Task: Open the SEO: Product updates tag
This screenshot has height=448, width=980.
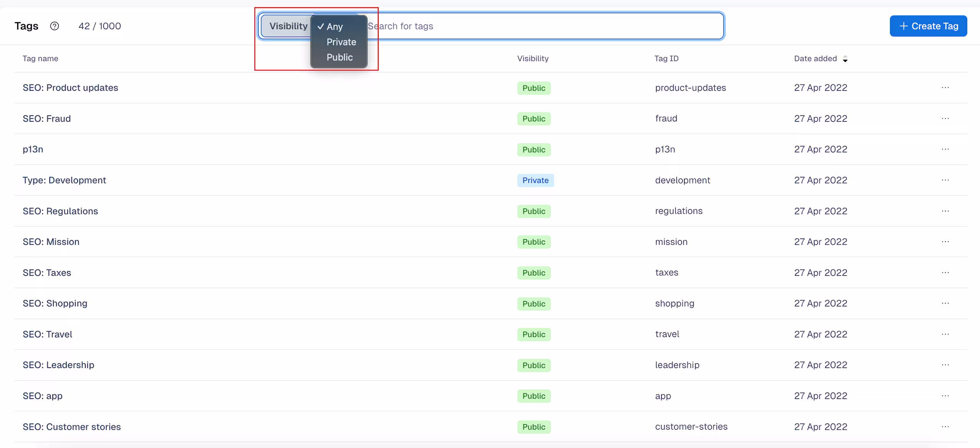Action: [70, 88]
